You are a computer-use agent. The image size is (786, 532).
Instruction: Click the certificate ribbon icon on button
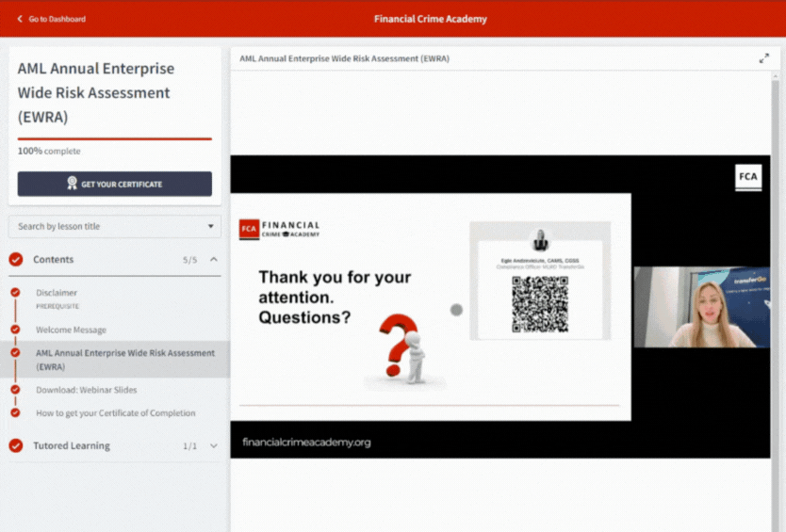(x=73, y=183)
